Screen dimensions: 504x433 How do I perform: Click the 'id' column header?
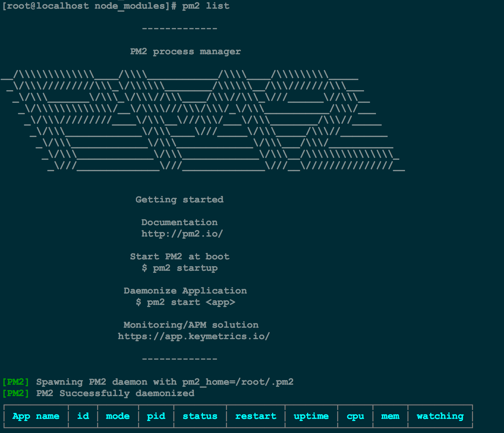83,416
